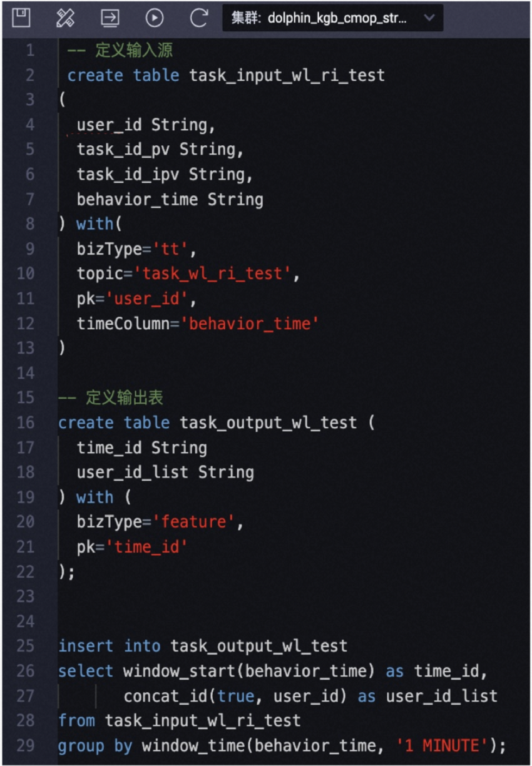Click the import arrow-in-box icon
The image size is (532, 766).
click(x=110, y=18)
